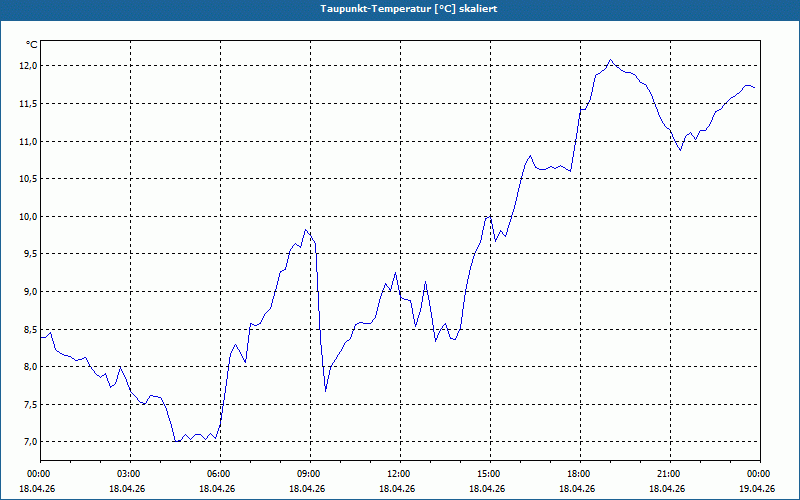Screen dimensions: 800x500
Task: Click the 00:00 label at the chart's start
Action: (41, 474)
